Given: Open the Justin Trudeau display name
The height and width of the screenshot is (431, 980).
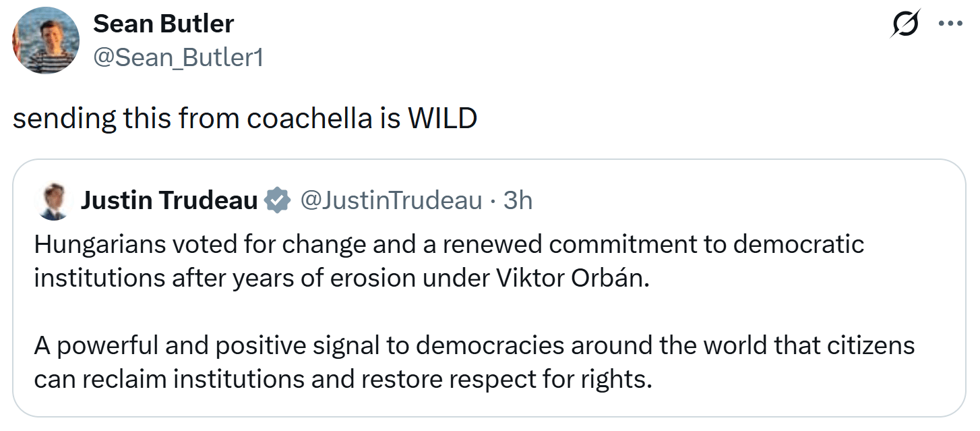Looking at the screenshot, I should coord(169,200).
